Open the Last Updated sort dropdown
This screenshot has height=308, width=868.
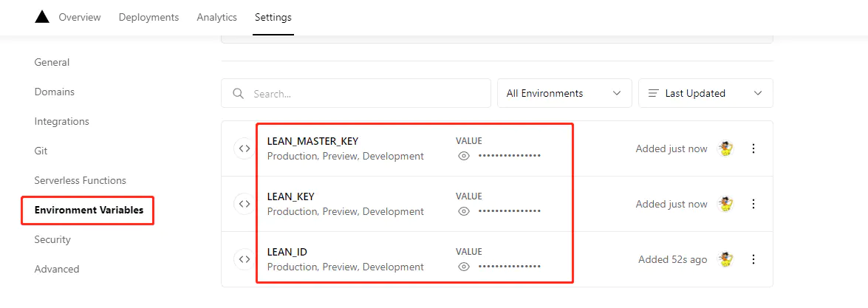tap(705, 93)
